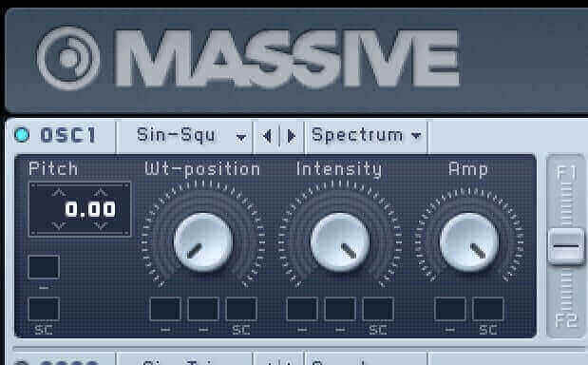Click the Pitch label
The width and height of the screenshot is (588, 365).
[53, 168]
